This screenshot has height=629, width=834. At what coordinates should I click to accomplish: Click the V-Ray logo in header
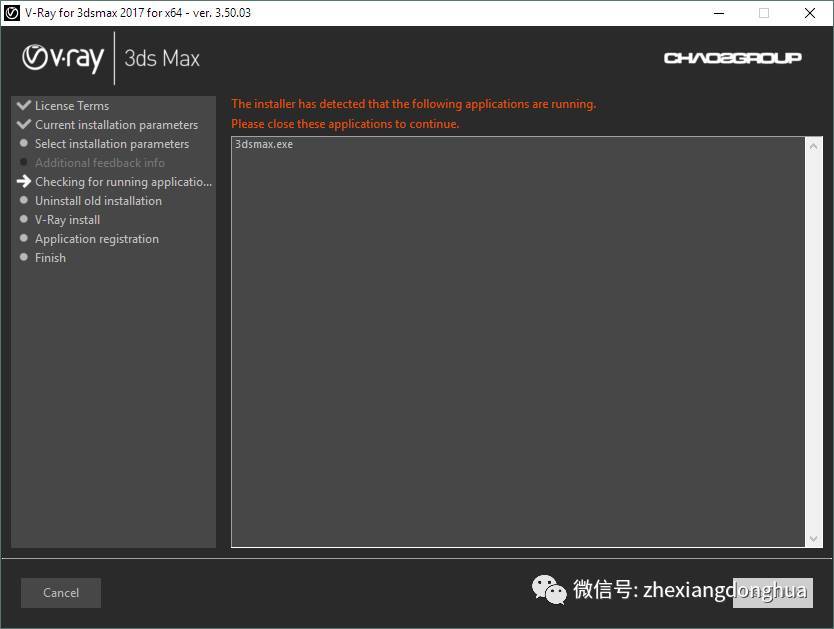[63, 58]
